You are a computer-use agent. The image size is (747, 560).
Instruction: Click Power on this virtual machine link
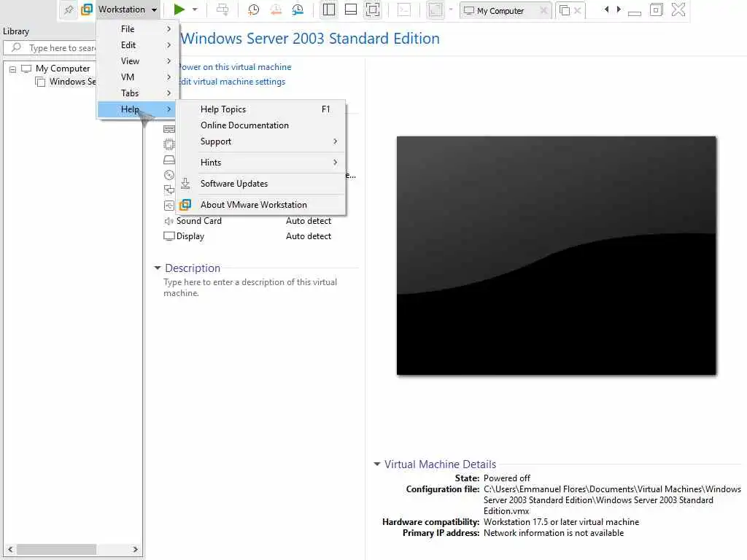(x=235, y=67)
